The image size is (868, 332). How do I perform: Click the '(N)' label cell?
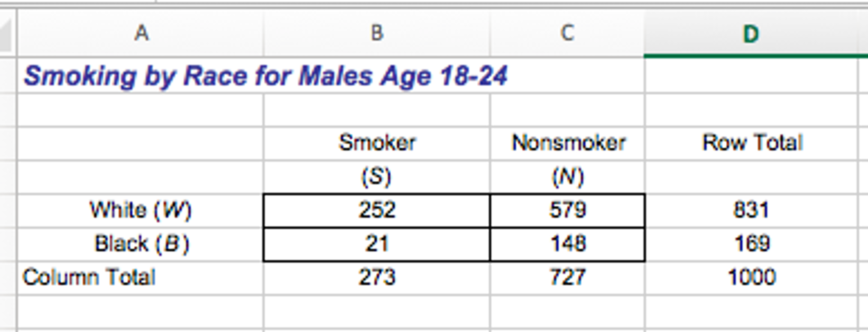(x=568, y=177)
